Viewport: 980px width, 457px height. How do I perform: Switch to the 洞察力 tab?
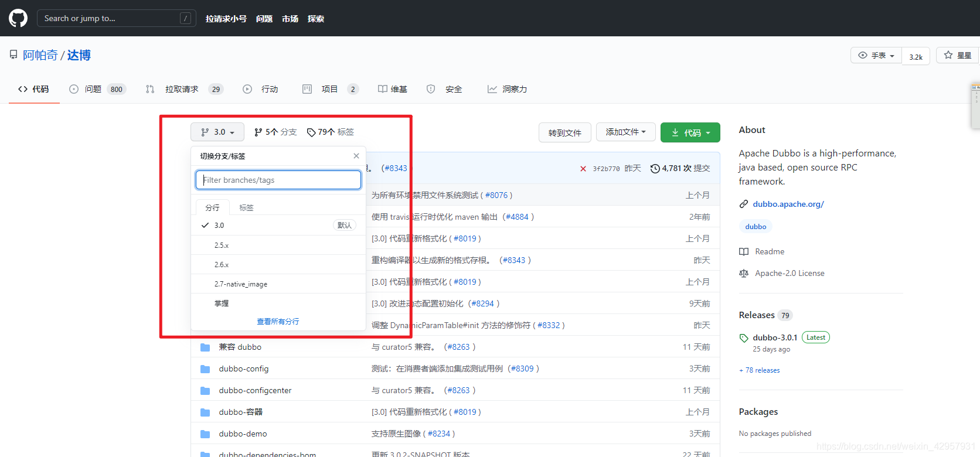[508, 89]
